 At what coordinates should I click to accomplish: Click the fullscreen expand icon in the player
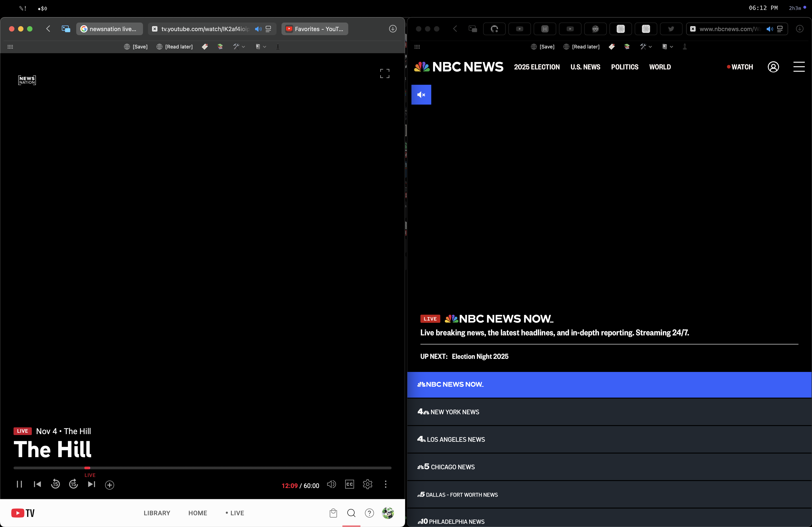coord(385,73)
